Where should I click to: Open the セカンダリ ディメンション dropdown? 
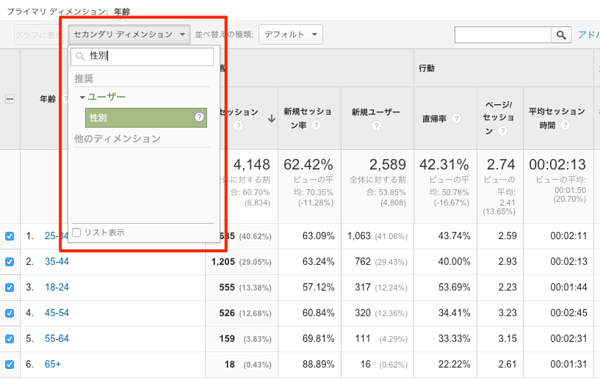[129, 34]
